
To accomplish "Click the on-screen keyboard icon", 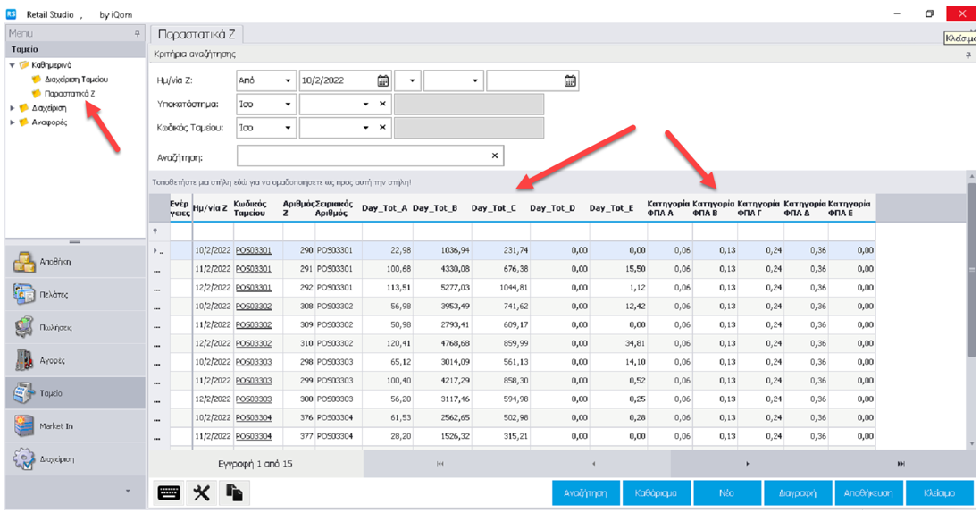I will (x=168, y=492).
